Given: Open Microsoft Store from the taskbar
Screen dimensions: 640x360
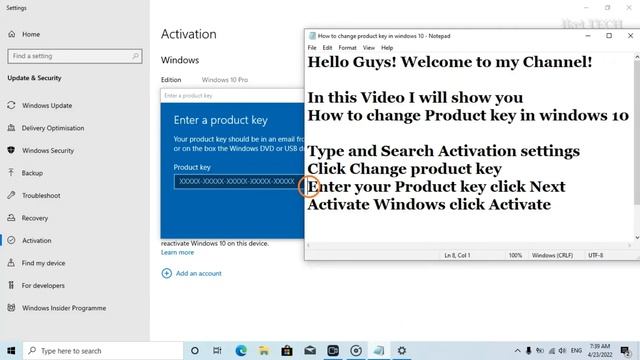Looking at the screenshot, I should (287, 351).
